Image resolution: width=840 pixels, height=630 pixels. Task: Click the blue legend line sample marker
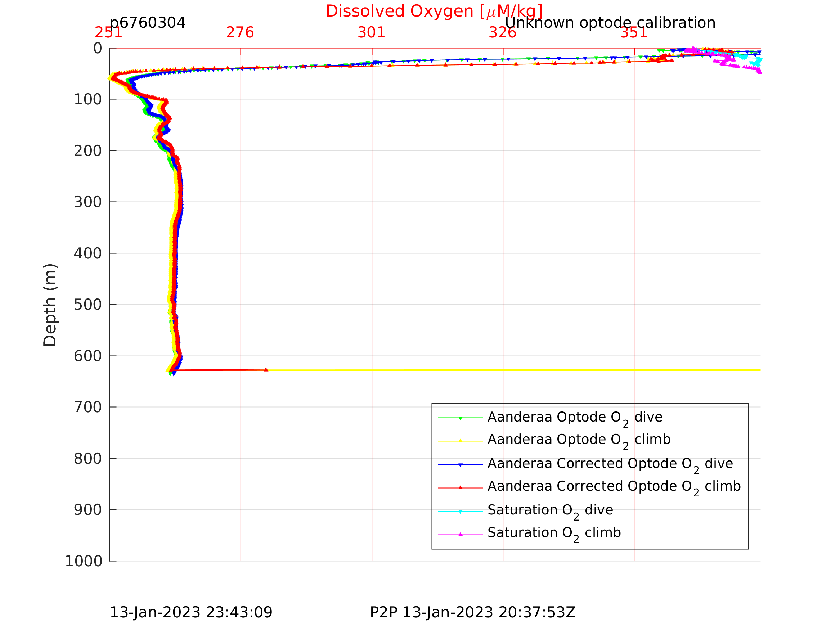pyautogui.click(x=460, y=465)
